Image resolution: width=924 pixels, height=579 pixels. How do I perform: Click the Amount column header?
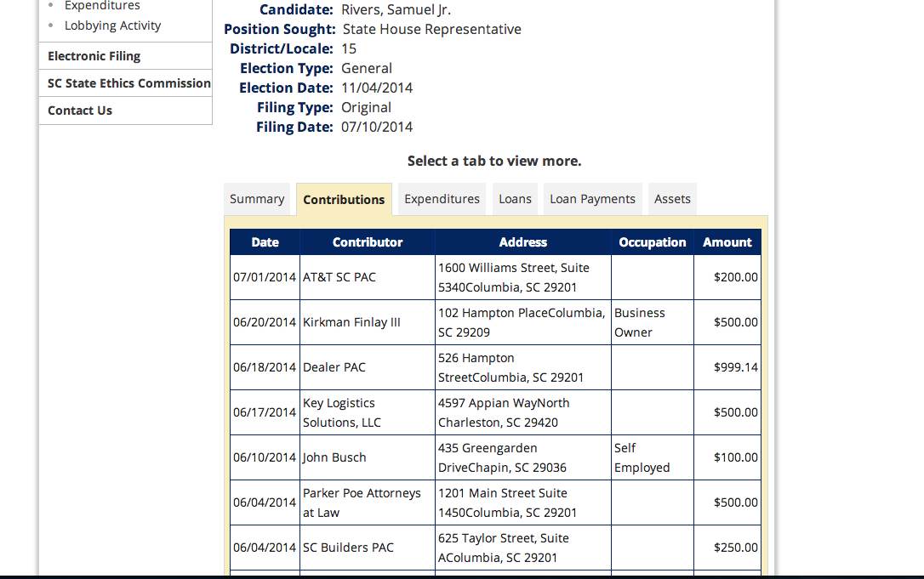[x=727, y=242]
